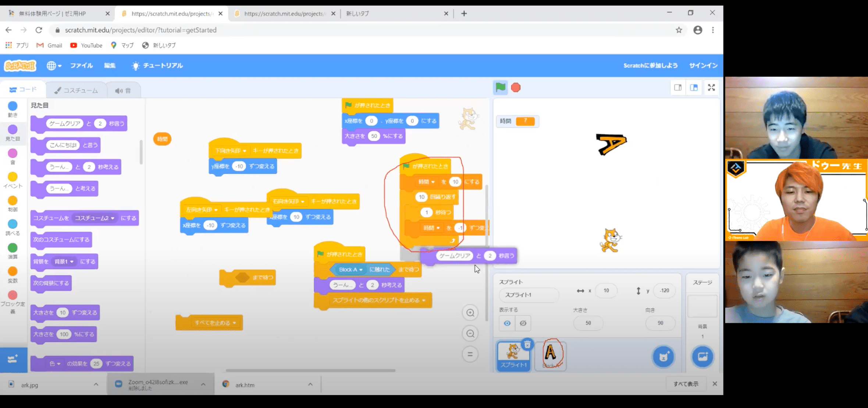Open the 左向き矢印 key dropdown
Screen dimensions: 868x408
coord(202,210)
